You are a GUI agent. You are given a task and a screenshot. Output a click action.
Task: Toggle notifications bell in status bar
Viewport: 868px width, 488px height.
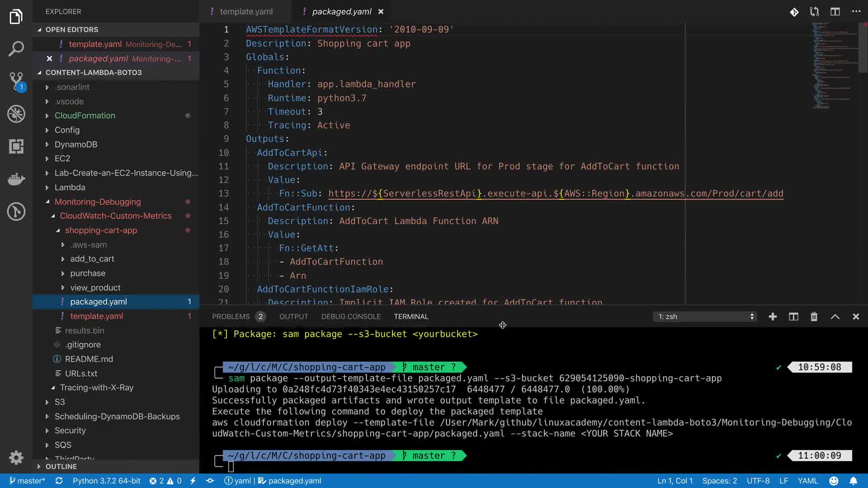click(853, 481)
